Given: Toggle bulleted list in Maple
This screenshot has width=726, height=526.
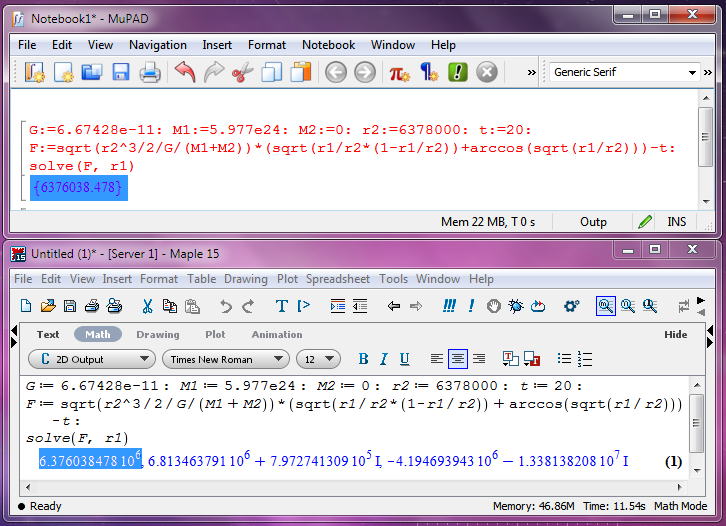Looking at the screenshot, I should 564,359.
